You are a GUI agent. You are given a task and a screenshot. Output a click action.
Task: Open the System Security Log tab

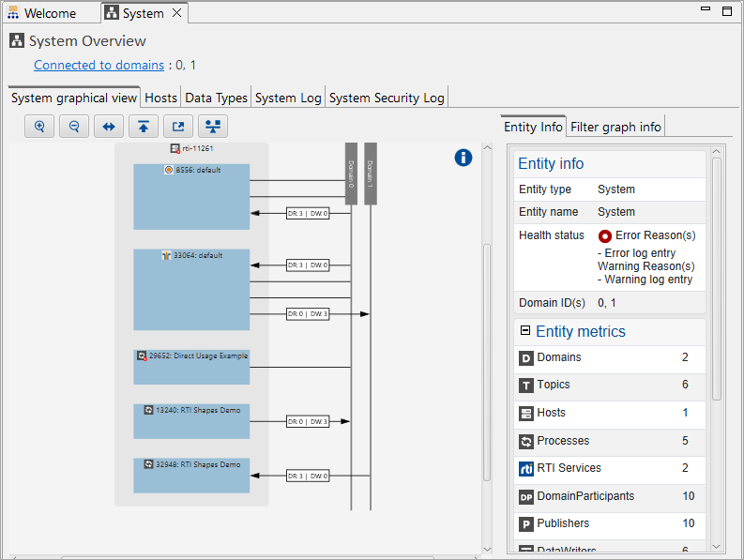coord(387,98)
